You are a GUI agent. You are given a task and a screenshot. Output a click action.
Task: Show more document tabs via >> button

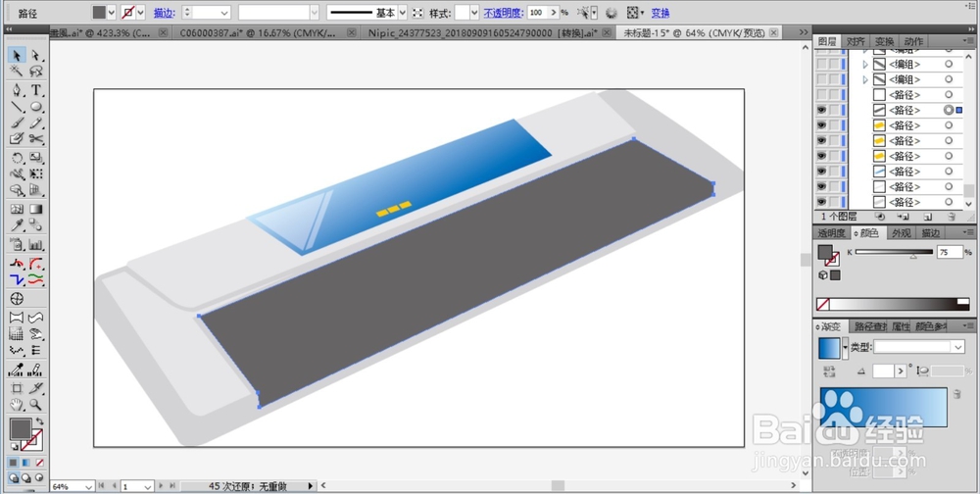[804, 32]
